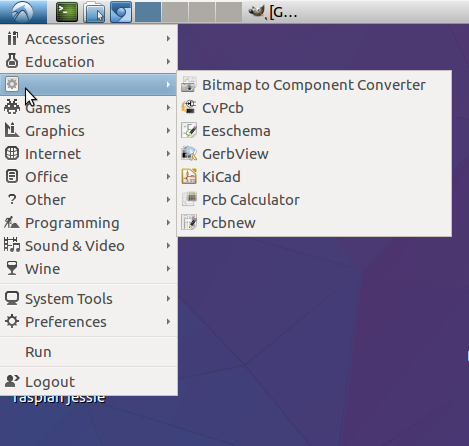Click the main application menu button
469x446 pixels.
[x=23, y=12]
